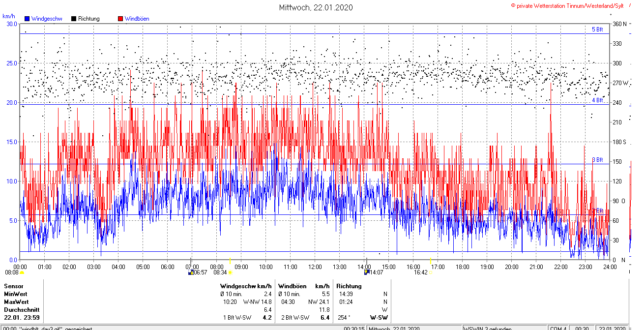Click the 3 Bft line label
Viewport: 644px width, 330px height.
(x=597, y=160)
